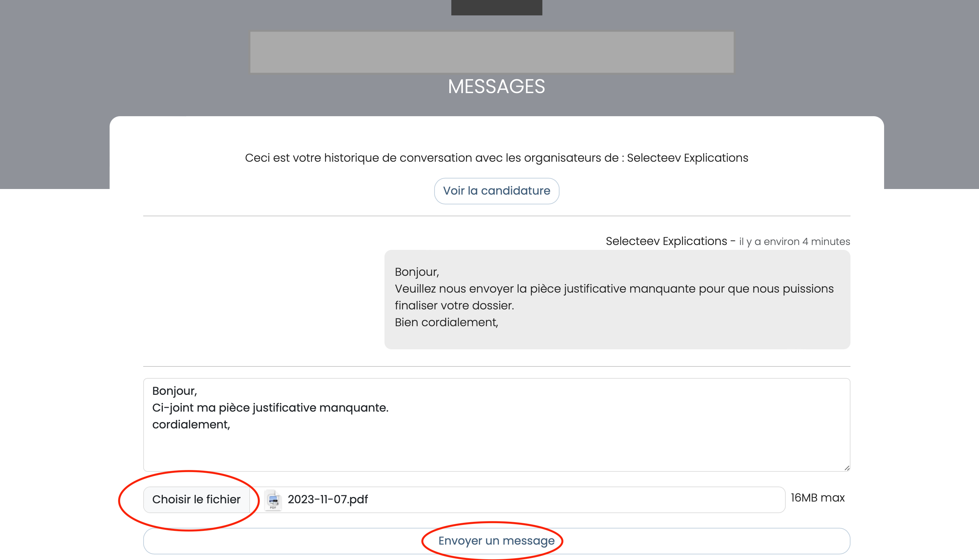Click 'cordialement,' line in reply text area
The image size is (979, 560).
click(191, 424)
